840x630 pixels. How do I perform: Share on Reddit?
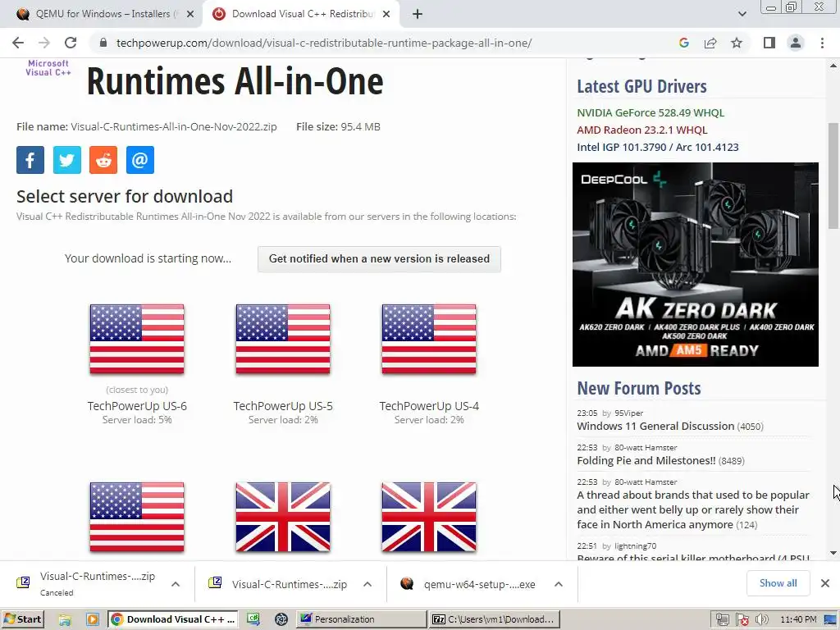coord(103,160)
